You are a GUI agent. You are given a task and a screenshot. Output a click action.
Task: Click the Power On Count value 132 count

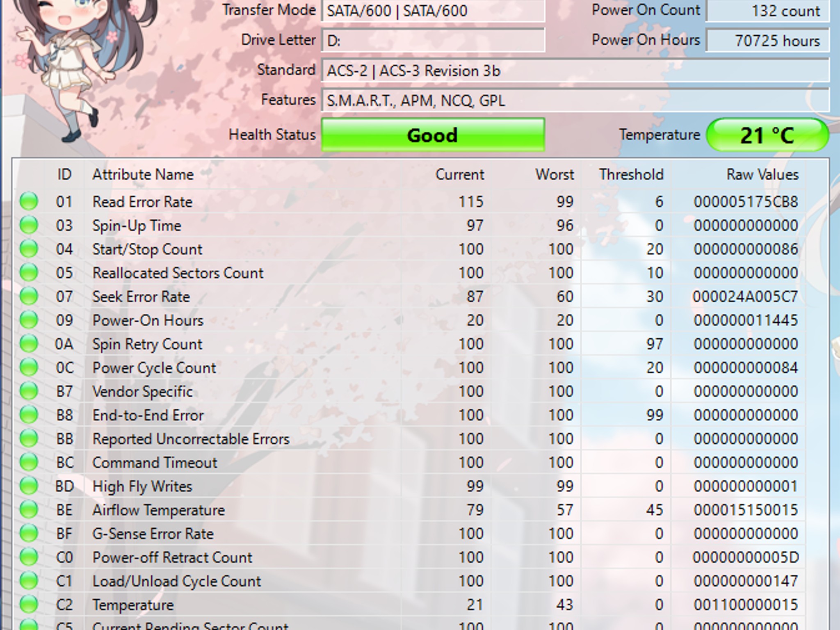767,10
